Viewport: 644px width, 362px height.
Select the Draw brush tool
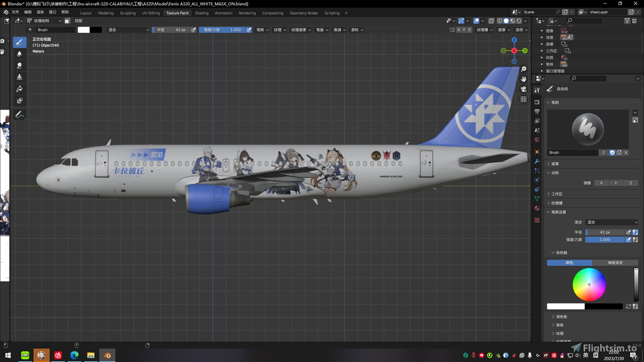pyautogui.click(x=19, y=42)
